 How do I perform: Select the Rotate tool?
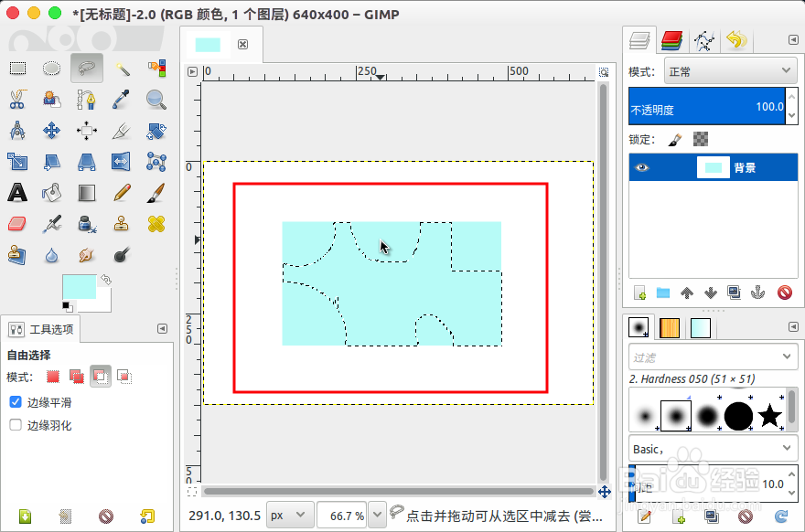(156, 131)
